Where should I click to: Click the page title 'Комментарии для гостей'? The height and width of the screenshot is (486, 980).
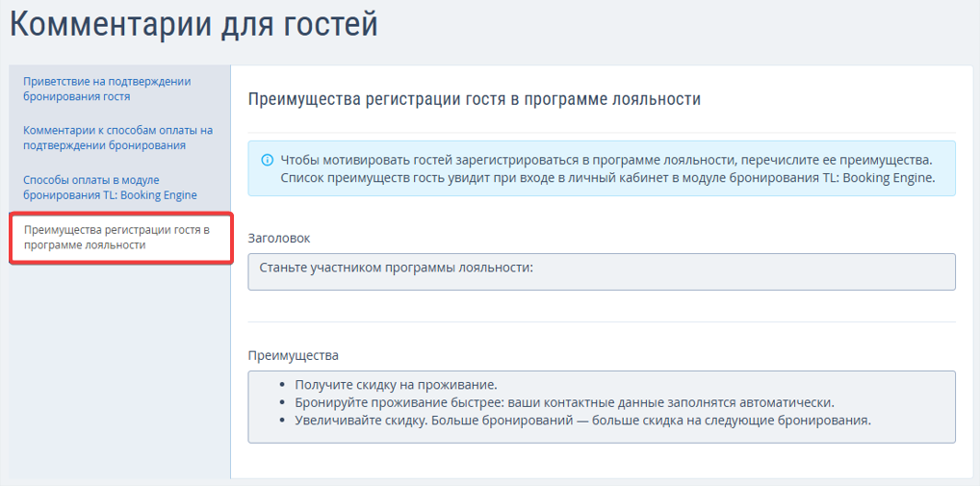193,25
